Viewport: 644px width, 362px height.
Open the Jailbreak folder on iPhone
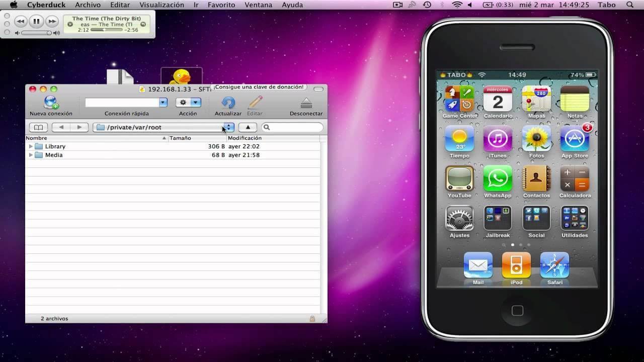498,218
